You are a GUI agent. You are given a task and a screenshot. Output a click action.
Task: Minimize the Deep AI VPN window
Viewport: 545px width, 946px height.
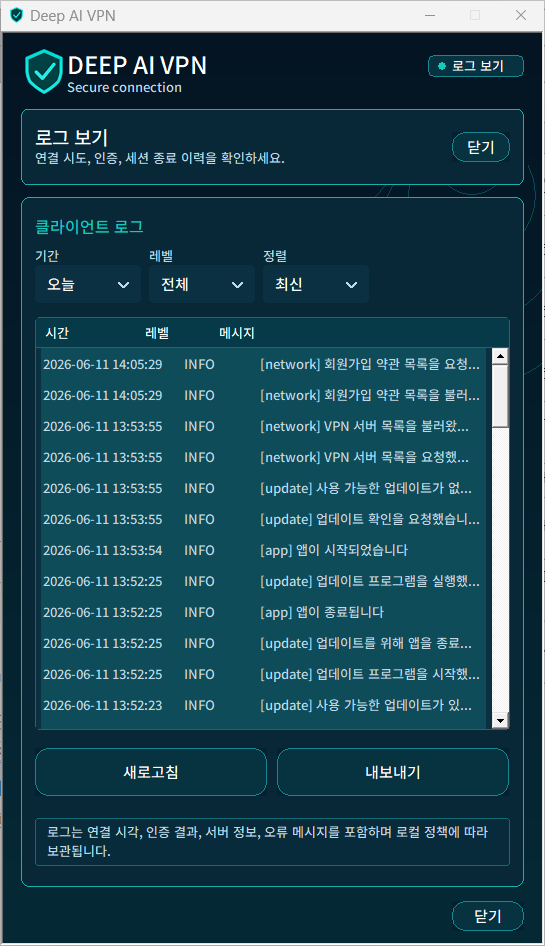[x=430, y=15]
